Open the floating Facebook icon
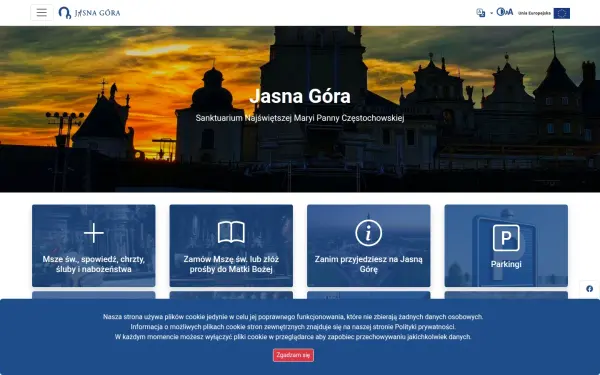600x375 pixels. tap(589, 289)
